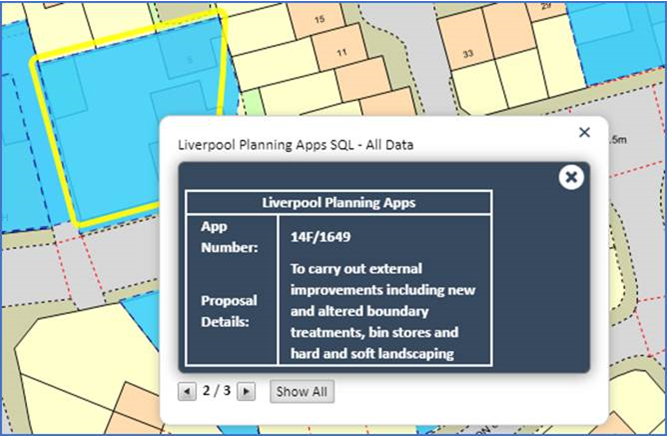
Task: Select map building number 15
Action: [320, 19]
